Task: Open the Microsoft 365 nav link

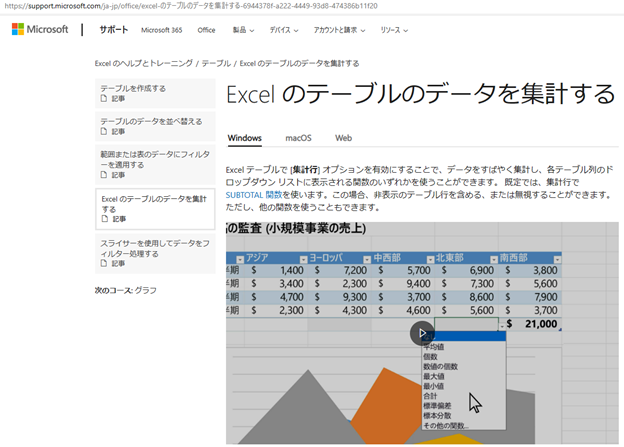Action: pos(161,30)
